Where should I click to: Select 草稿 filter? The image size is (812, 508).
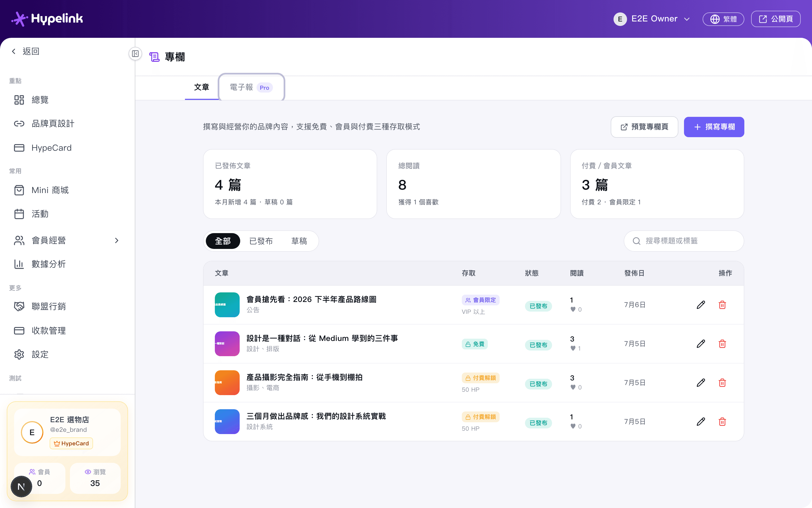click(299, 241)
